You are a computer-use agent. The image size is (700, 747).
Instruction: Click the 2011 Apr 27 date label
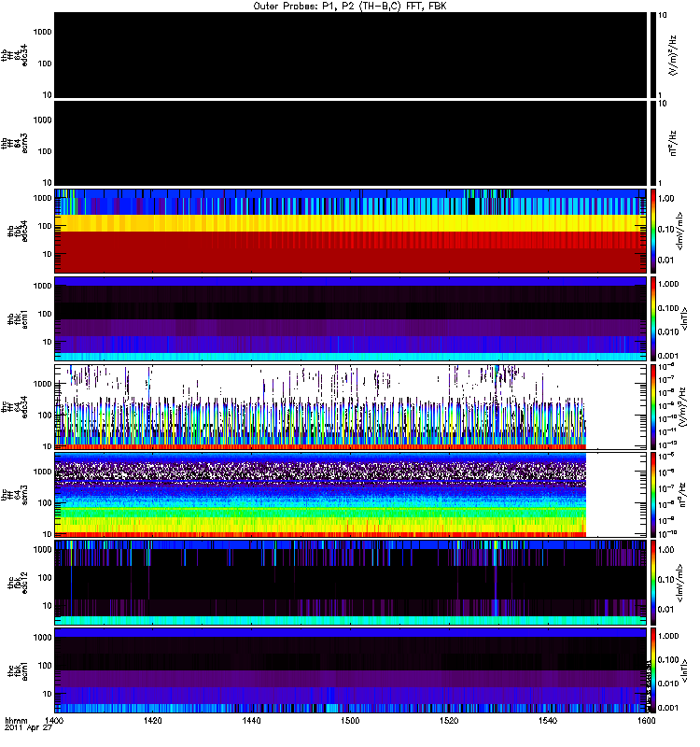pyautogui.click(x=28, y=728)
